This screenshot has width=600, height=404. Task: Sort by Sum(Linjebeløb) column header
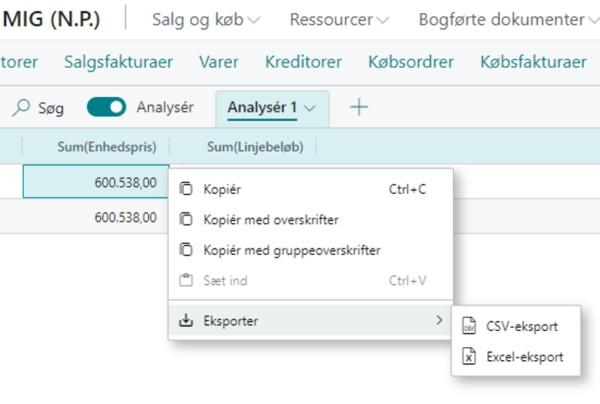coord(255,147)
